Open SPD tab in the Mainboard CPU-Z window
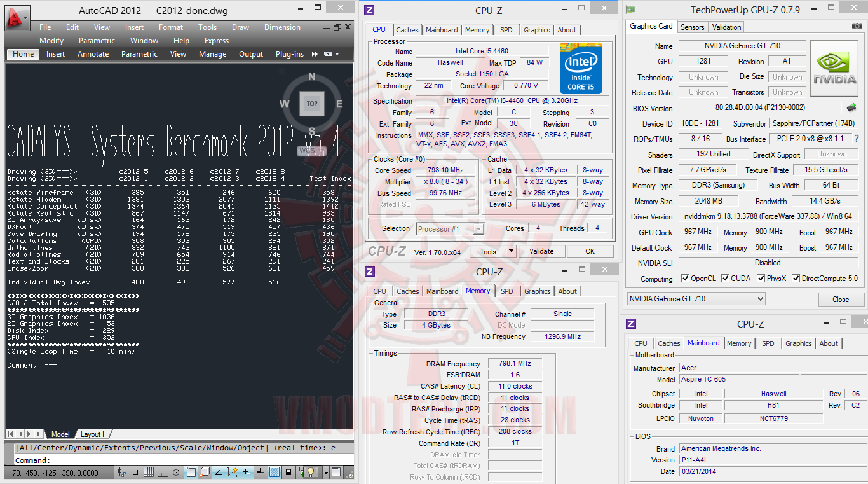The image size is (868, 484). [x=768, y=343]
